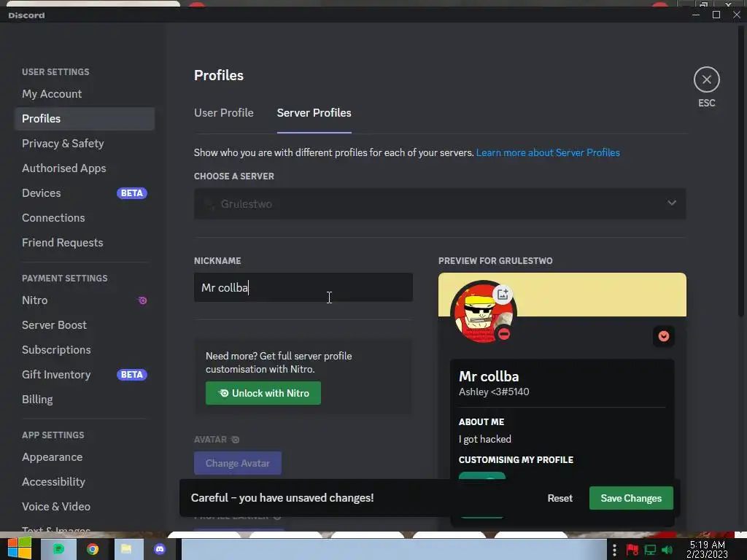Screen dimensions: 747x560
Task: Open Nitro payment settings
Action: 85,300
